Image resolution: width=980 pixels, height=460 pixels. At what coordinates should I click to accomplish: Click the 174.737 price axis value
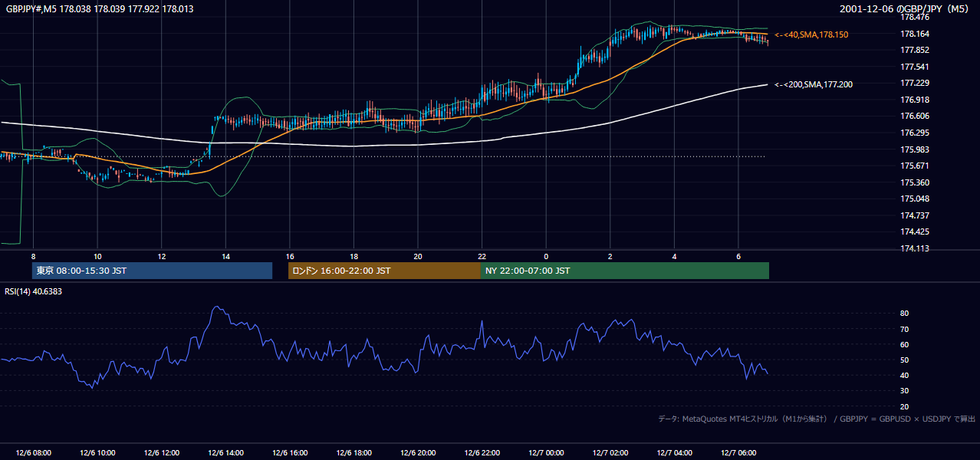tap(916, 216)
